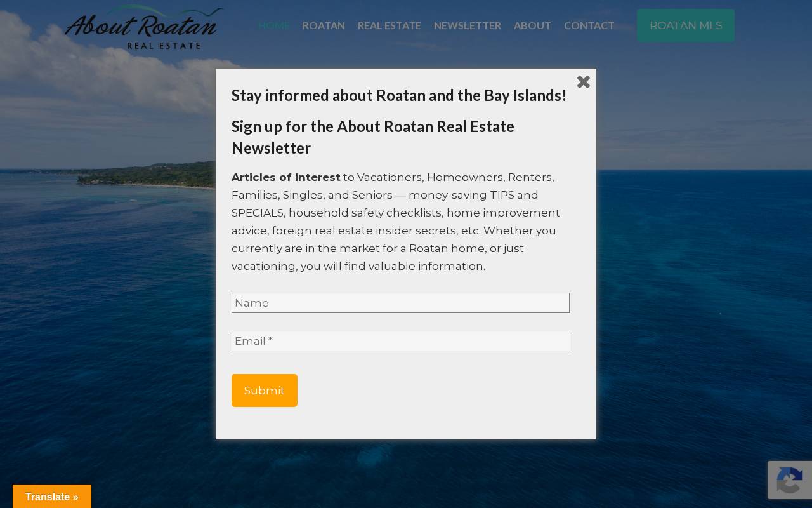Click the 'Stay informed about Roatan' heading
Viewport: 812px width, 508px height.
[399, 95]
